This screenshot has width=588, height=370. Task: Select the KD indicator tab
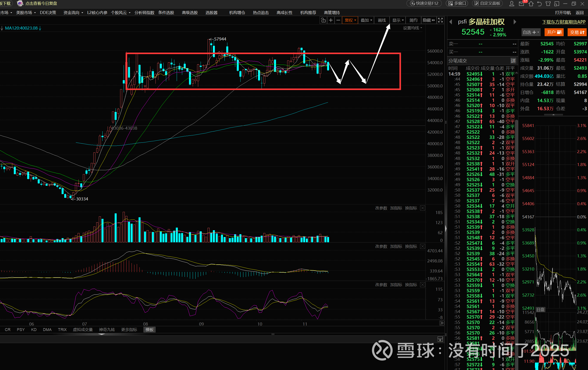34,329
